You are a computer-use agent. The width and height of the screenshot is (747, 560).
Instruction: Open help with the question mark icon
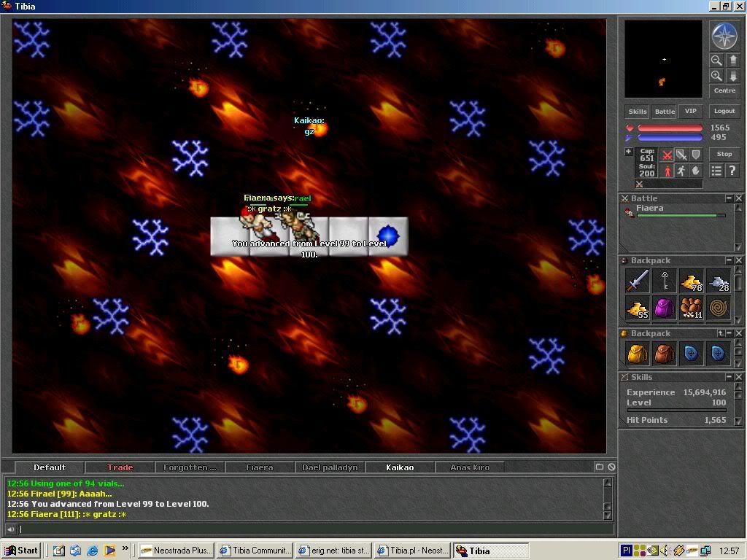click(732, 171)
